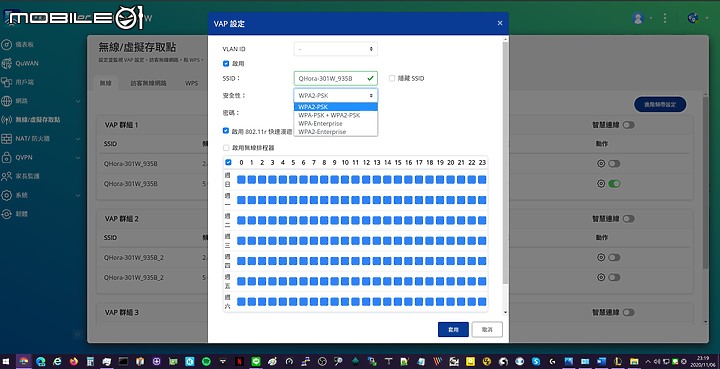Open LINE from the taskbar
Viewport: 720px width, 369px height.
[x=256, y=362]
